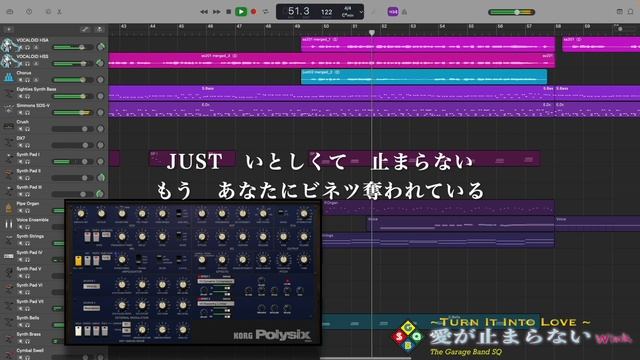Mute the Crush track
Image resolution: width=640 pixels, height=360 pixels.
point(20,129)
